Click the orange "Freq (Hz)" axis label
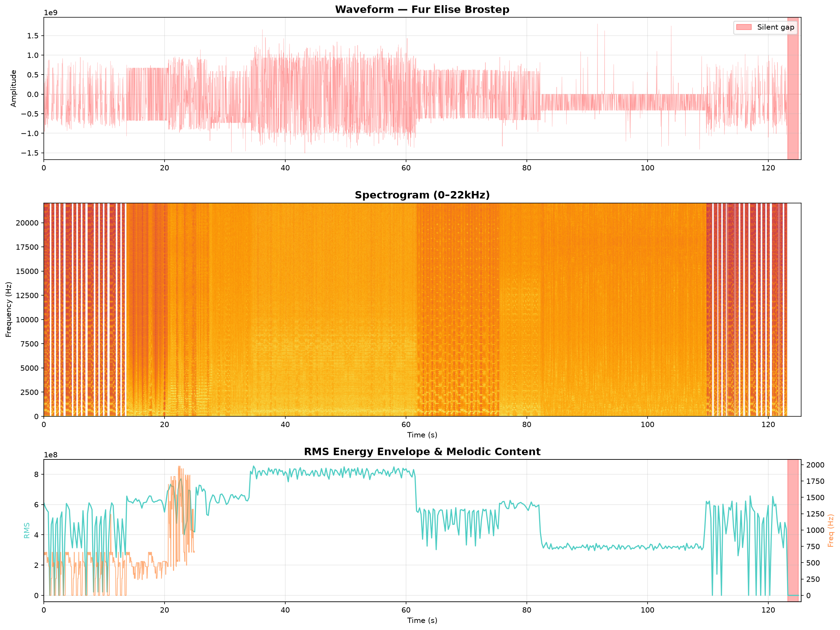 pyautogui.click(x=830, y=530)
